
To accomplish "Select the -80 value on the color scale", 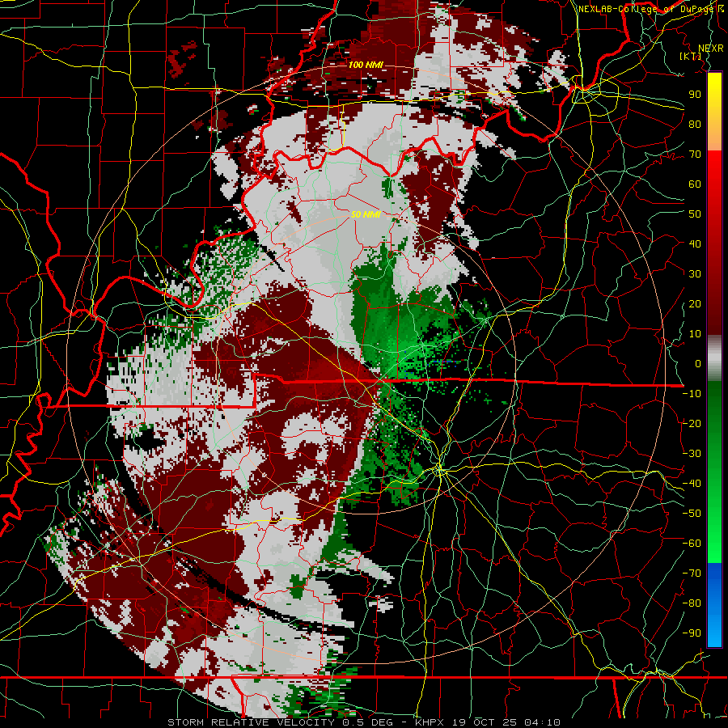I will [x=692, y=603].
